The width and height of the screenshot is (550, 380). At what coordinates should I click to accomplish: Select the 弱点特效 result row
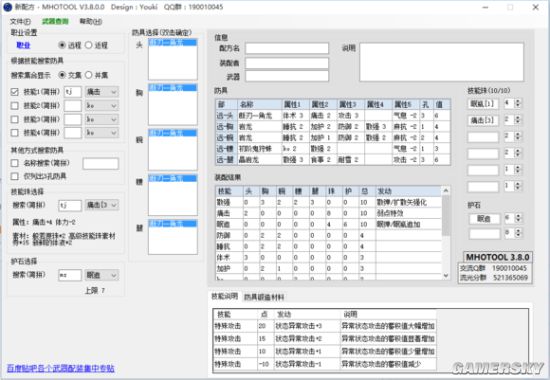(328, 213)
